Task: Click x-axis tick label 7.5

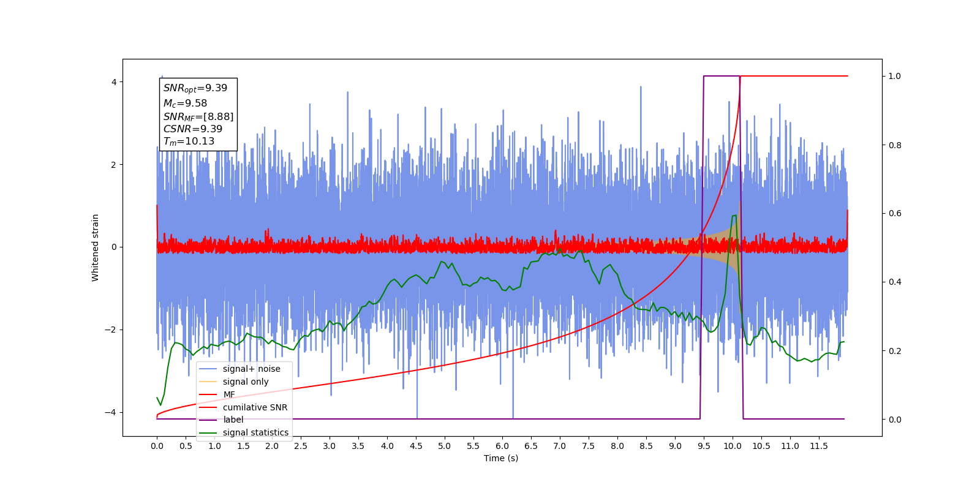Action: click(x=589, y=446)
